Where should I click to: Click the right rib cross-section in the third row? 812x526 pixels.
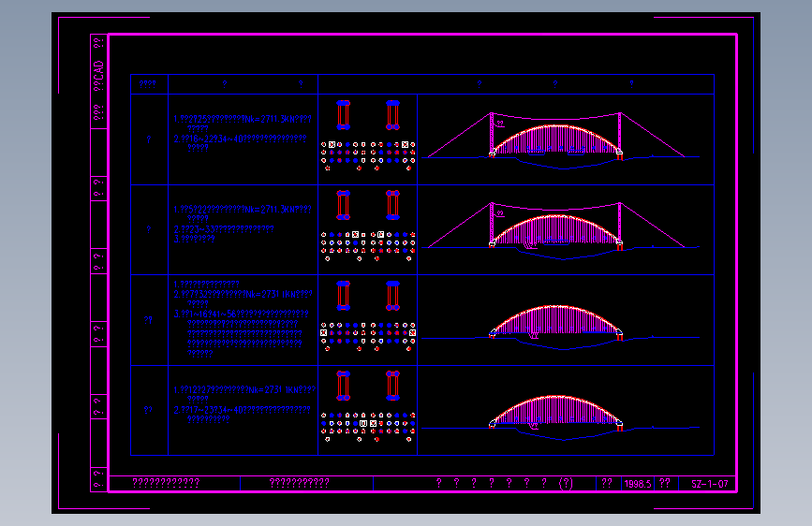coord(392,296)
